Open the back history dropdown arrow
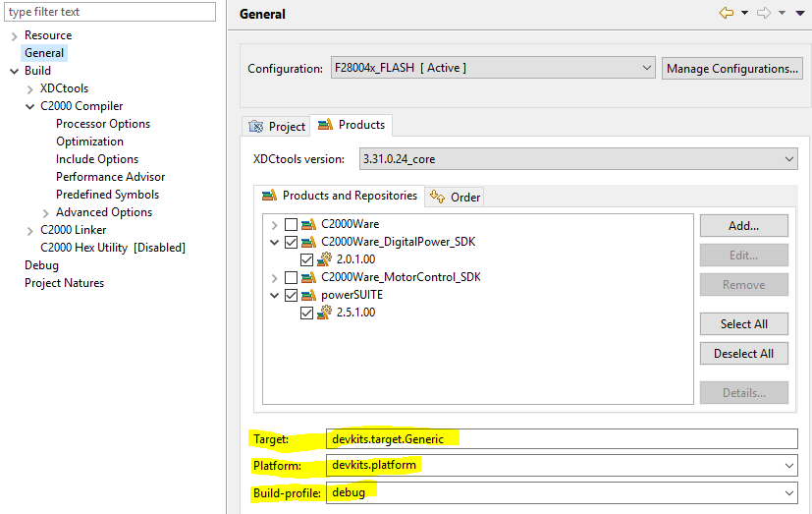The image size is (812, 514). 744,14
